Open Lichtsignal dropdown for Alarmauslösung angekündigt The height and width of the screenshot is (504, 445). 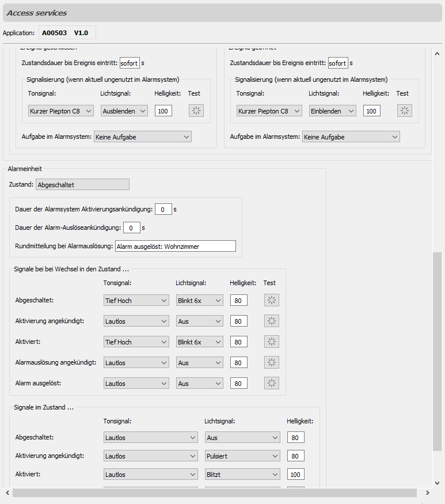pos(200,362)
